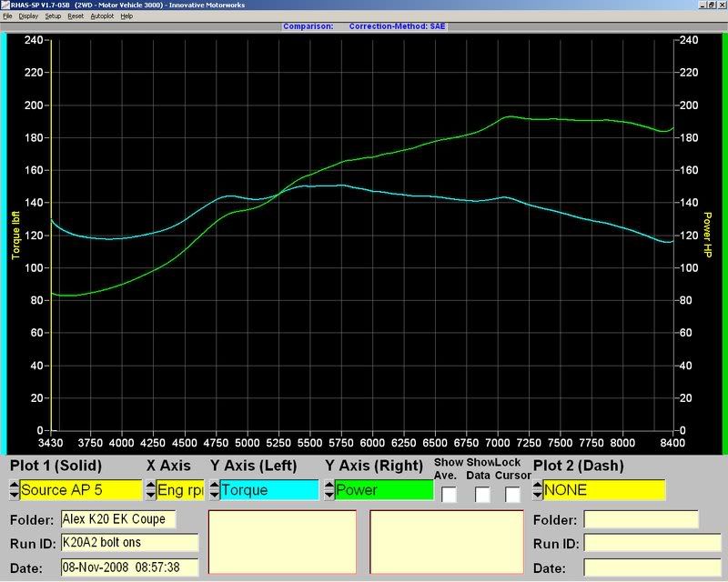This screenshot has width=728, height=582.
Task: Click the down arrow beside Source AP 5
Action: coord(15,495)
